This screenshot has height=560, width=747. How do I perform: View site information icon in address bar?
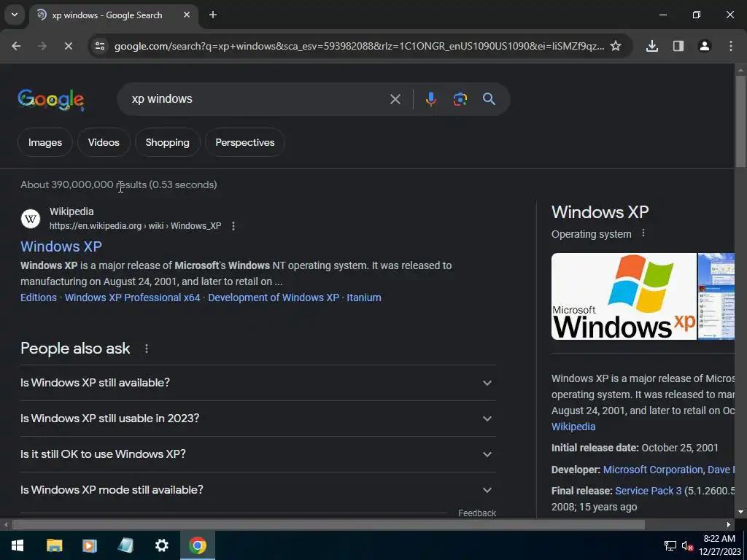click(100, 46)
